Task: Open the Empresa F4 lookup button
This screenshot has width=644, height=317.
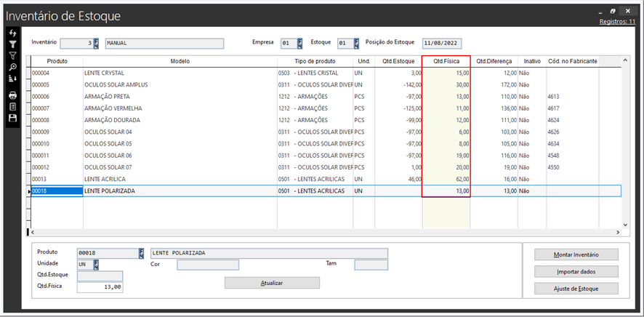Action: pos(299,44)
